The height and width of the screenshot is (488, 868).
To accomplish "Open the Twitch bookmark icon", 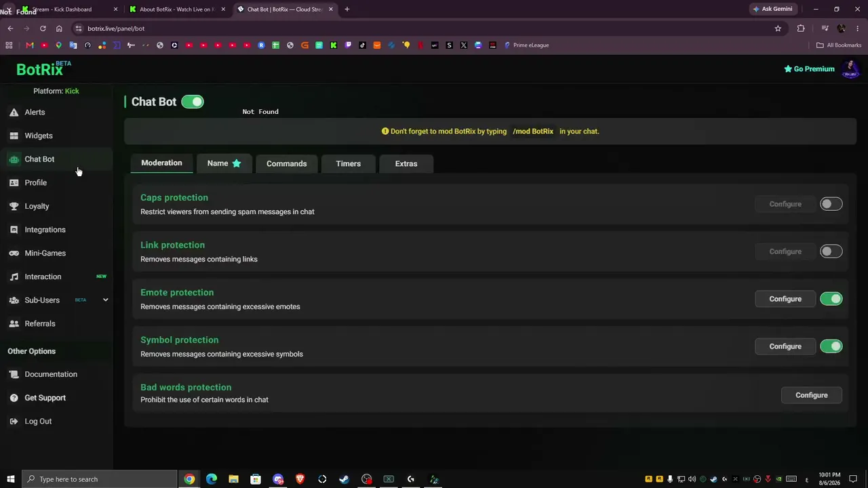I will pyautogui.click(x=348, y=45).
